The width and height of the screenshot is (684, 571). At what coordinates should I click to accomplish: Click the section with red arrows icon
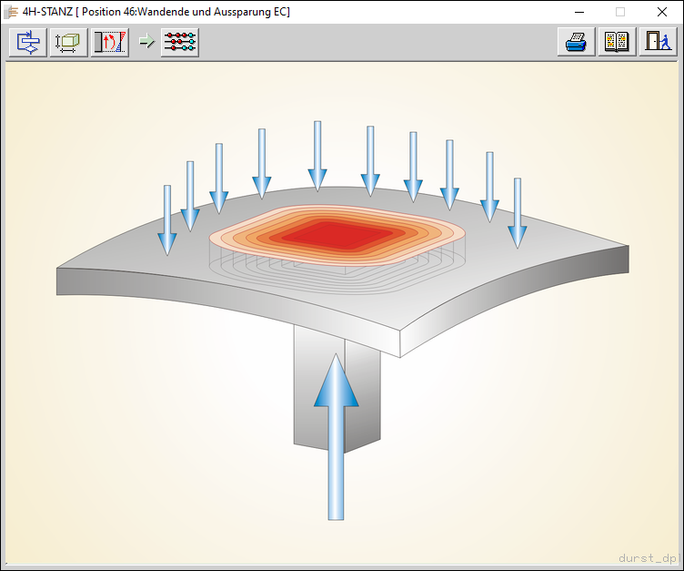110,43
